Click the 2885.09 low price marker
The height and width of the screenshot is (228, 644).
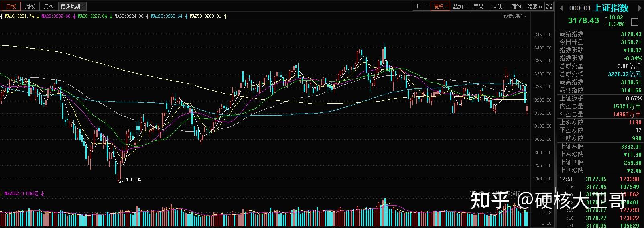(133, 179)
